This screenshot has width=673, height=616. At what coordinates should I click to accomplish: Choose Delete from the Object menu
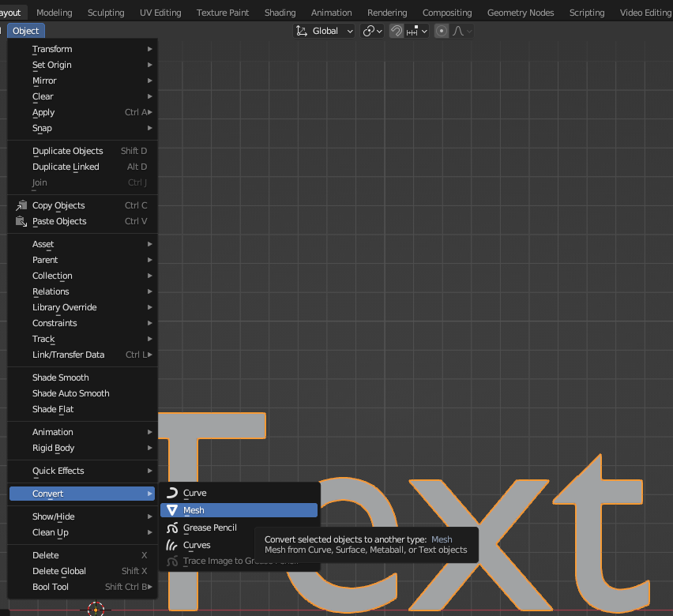(x=82, y=555)
